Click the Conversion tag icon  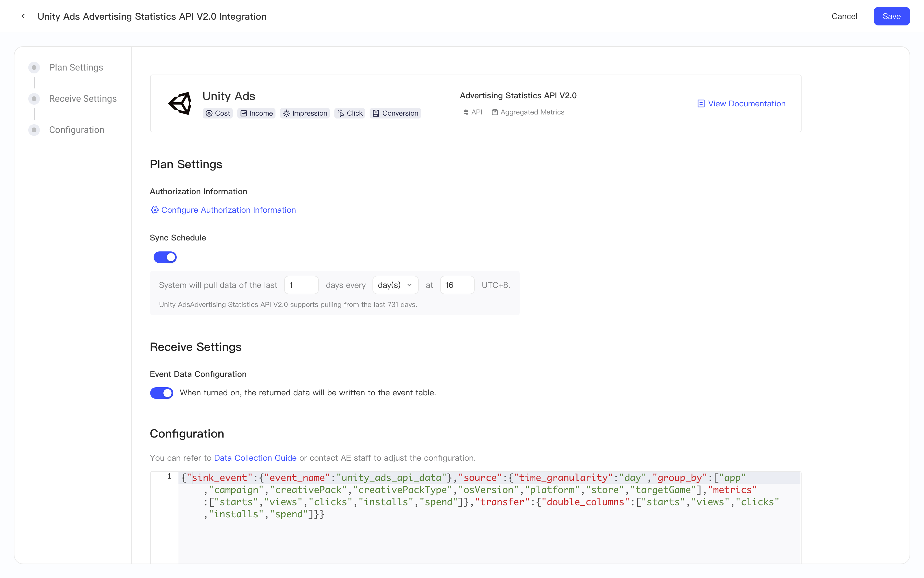[376, 113]
